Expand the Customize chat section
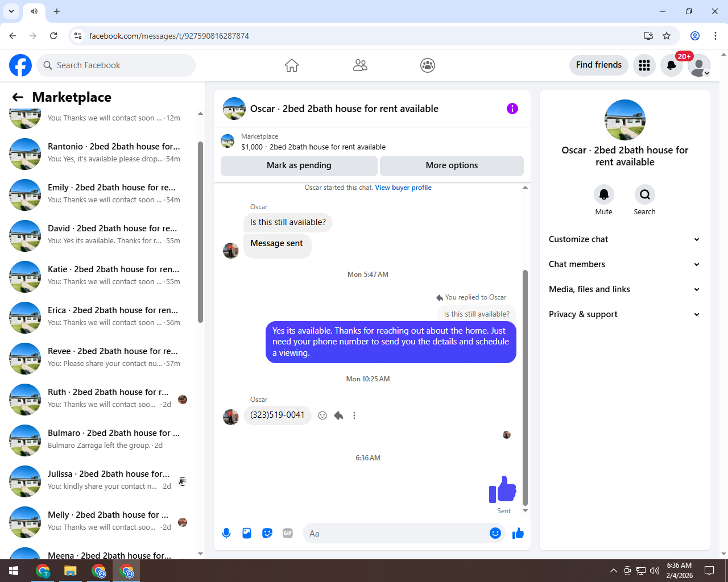This screenshot has width=728, height=582. tap(624, 239)
